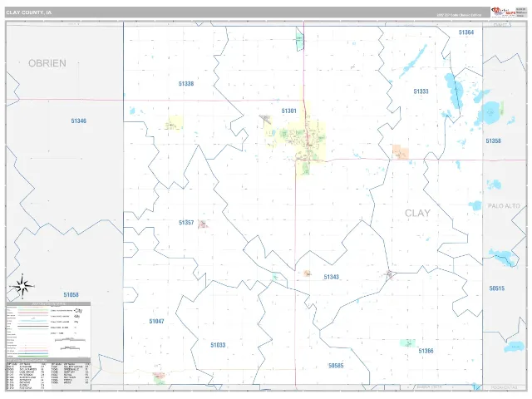Click the map publisher logo
Screen dimensions: 532x399
click(504, 12)
